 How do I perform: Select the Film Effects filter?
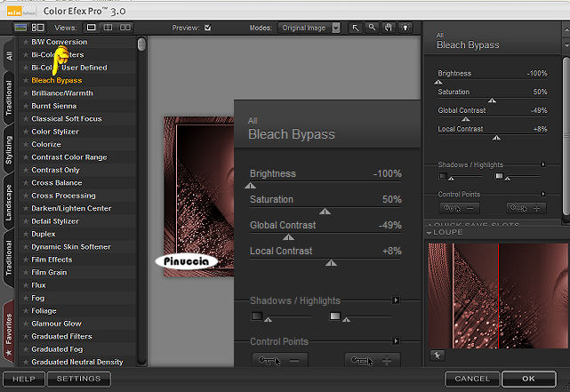click(52, 260)
